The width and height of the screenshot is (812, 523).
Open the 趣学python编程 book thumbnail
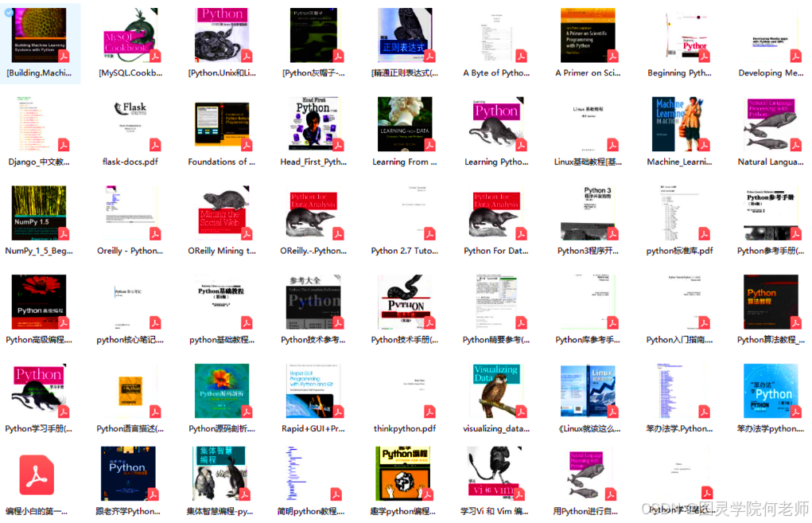point(403,474)
